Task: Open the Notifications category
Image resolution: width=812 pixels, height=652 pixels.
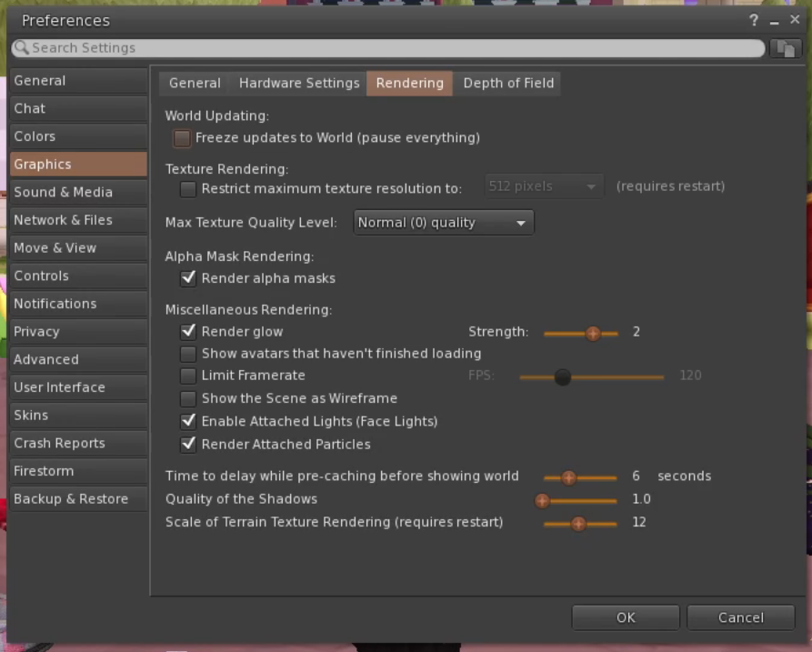Action: pyautogui.click(x=78, y=304)
